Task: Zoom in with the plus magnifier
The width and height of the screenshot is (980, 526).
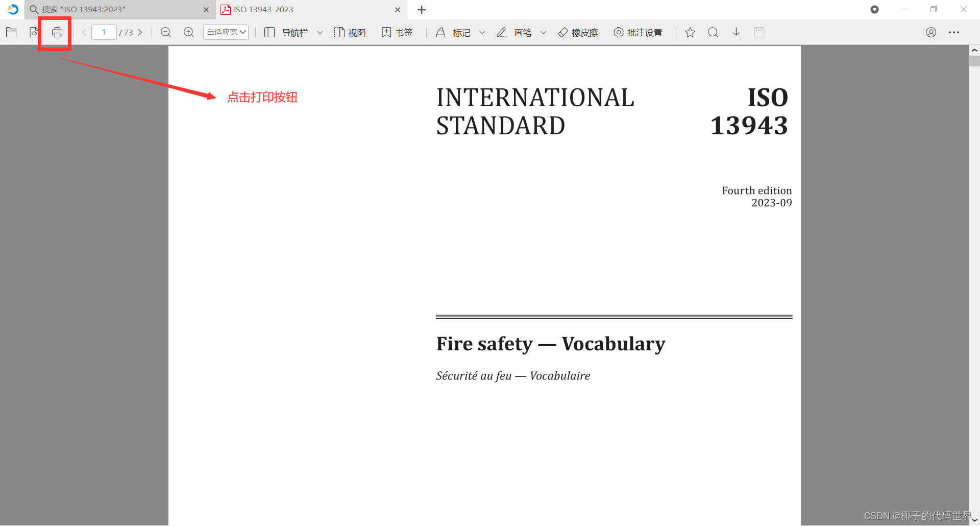Action: pyautogui.click(x=189, y=32)
